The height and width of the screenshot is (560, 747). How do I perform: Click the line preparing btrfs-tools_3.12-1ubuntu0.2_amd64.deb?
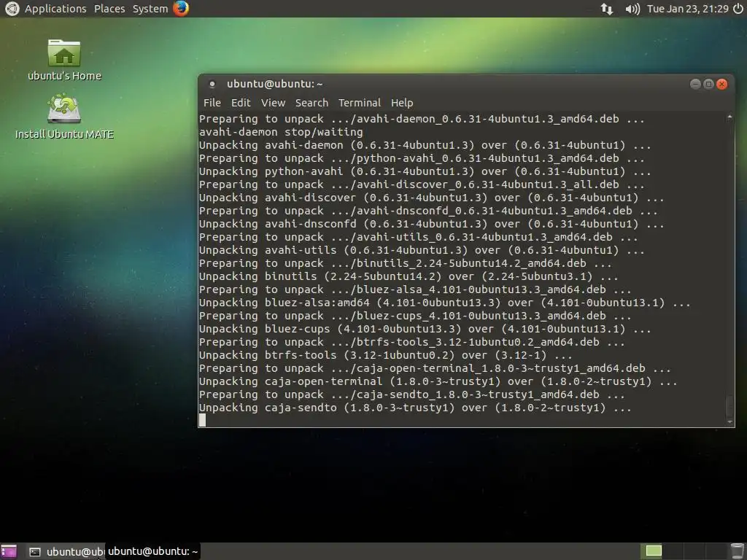[412, 343]
